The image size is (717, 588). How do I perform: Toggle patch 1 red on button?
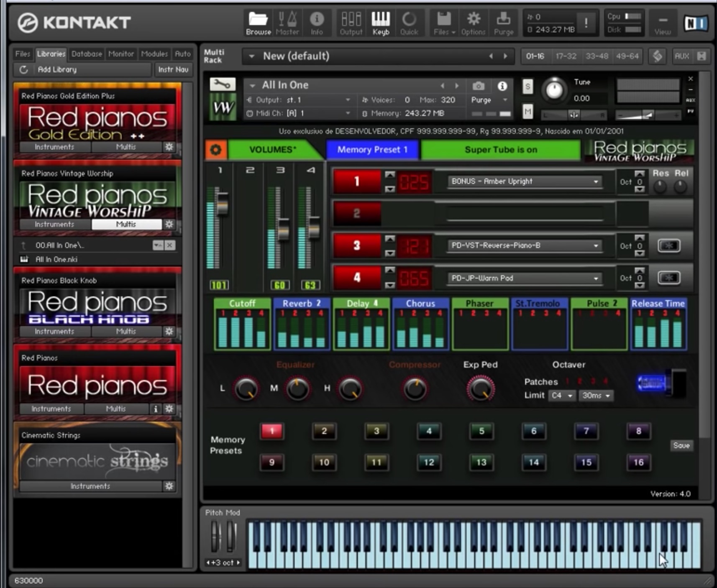(357, 182)
